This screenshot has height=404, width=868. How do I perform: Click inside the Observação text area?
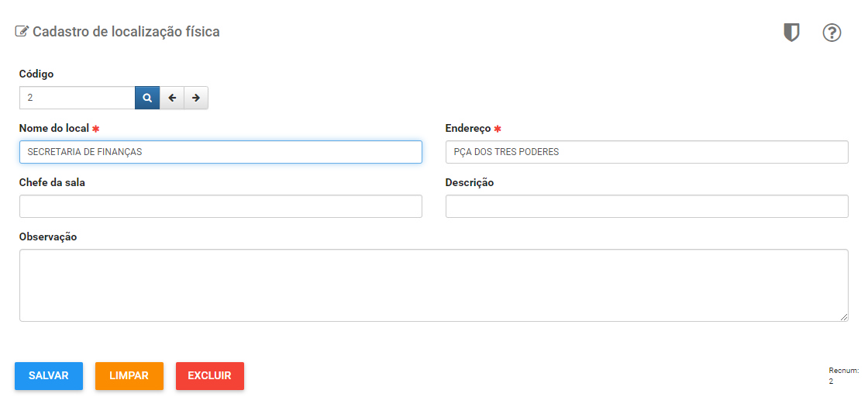(434, 285)
